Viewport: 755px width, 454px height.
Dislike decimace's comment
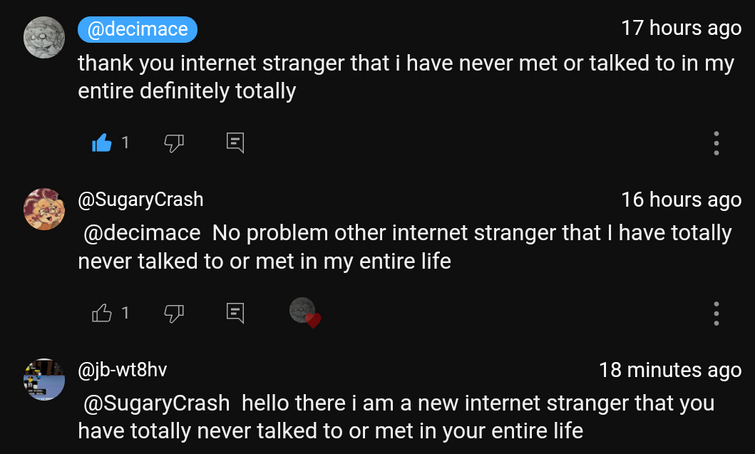(x=174, y=143)
